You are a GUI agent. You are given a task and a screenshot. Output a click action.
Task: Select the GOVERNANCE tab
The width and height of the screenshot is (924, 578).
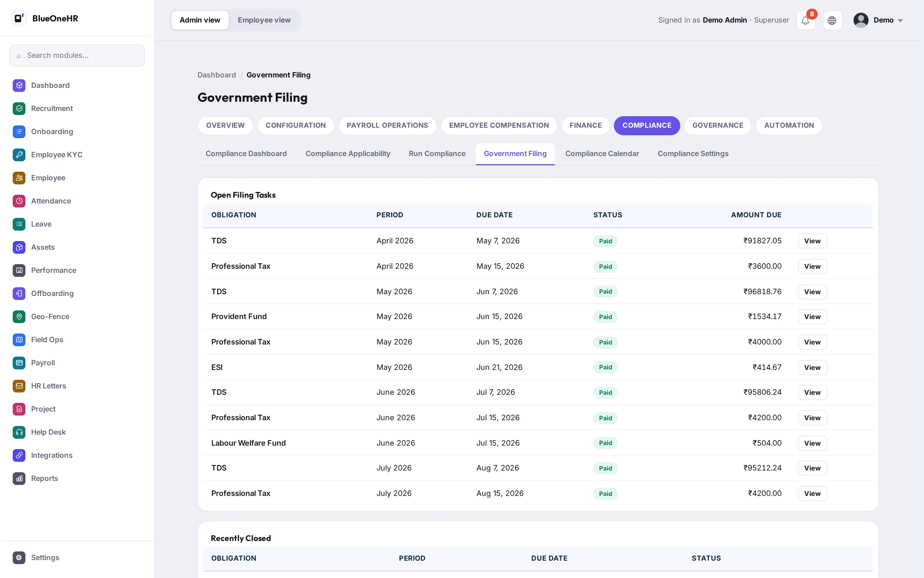coord(718,125)
